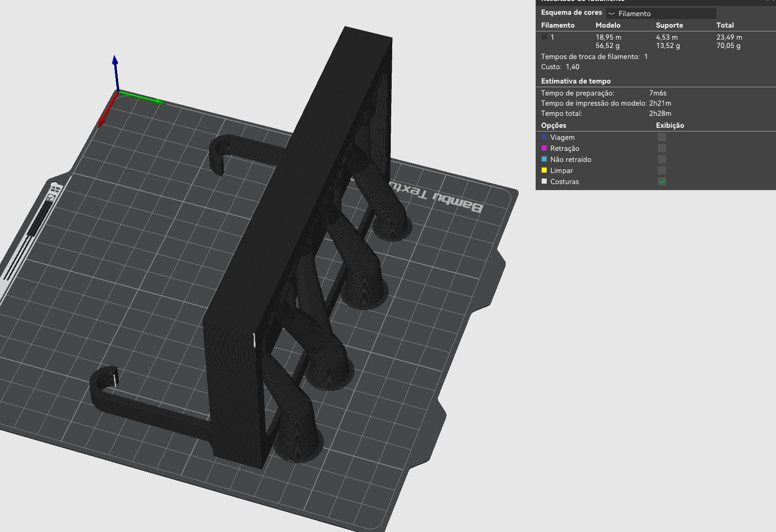
Task: Click the blue Viagem color square
Action: (544, 137)
